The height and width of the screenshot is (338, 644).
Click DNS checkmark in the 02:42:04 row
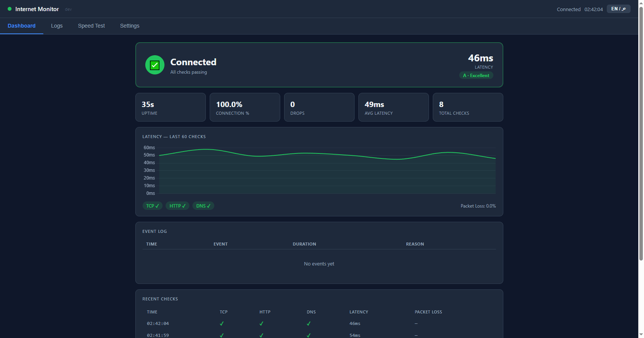[x=309, y=323]
